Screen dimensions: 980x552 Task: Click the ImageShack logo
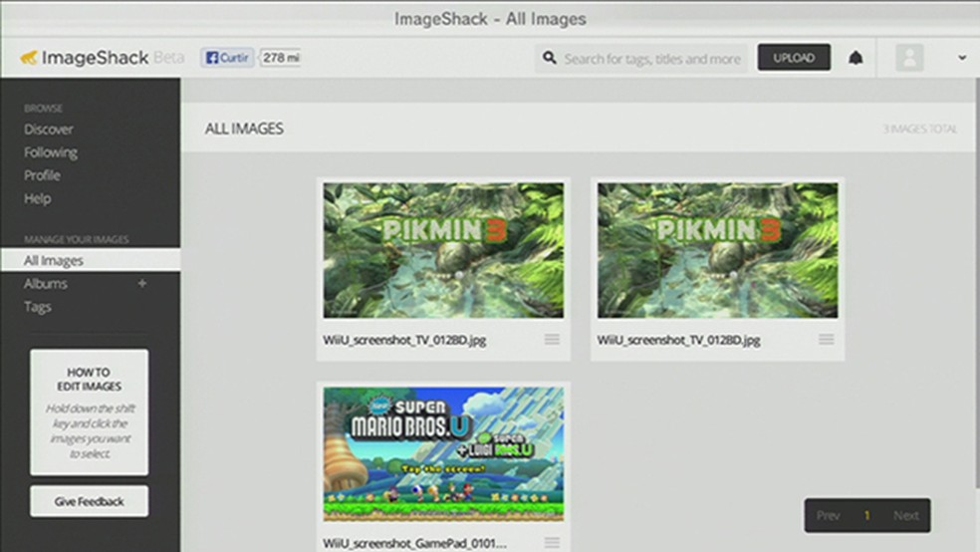point(85,58)
